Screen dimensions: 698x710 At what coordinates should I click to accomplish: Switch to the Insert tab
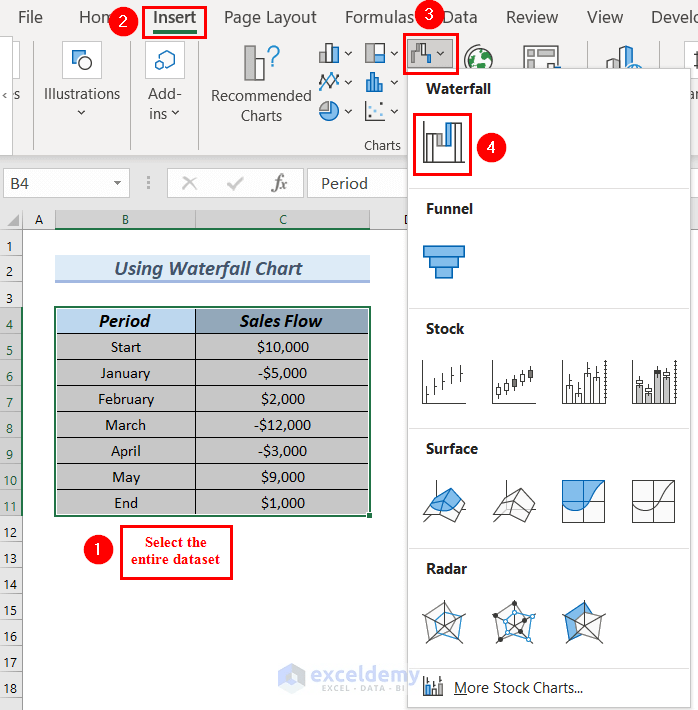[174, 18]
